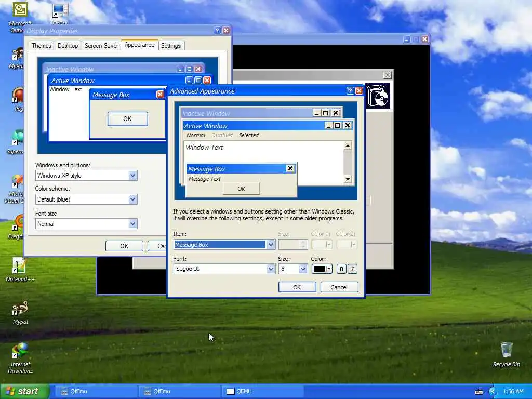Click the Display Properties help question icon
The height and width of the screenshot is (399, 532).
coord(218,31)
